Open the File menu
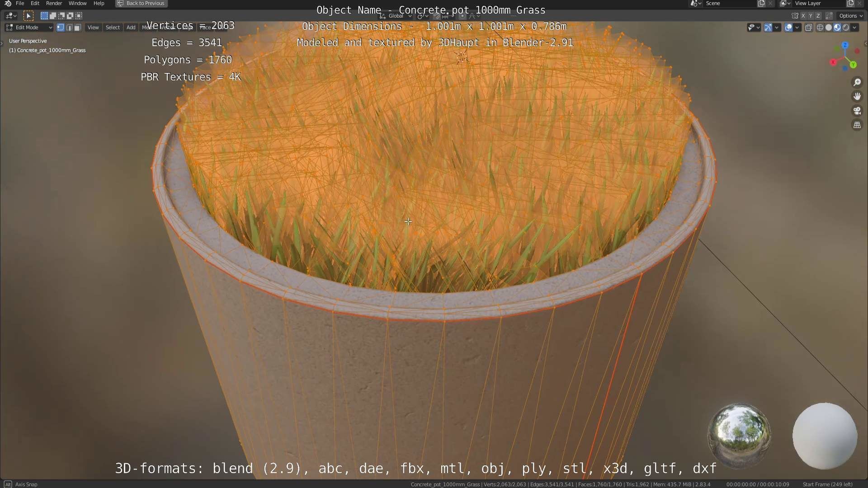 click(x=20, y=3)
